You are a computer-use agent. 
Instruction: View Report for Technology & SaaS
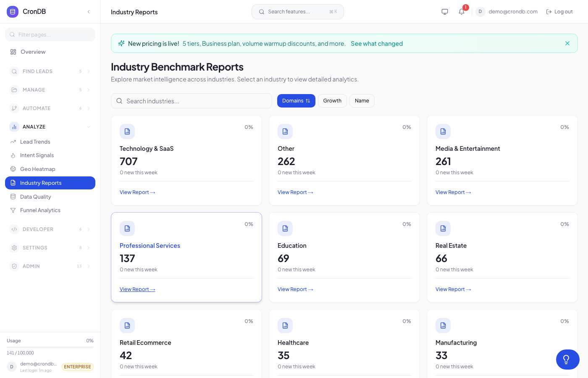137,192
